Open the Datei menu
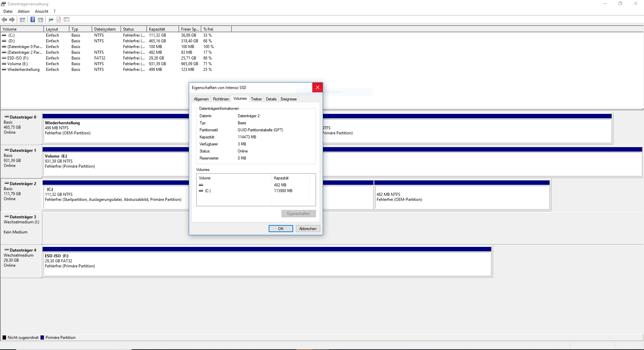Viewport: 644px width, 350px height. 8,11
